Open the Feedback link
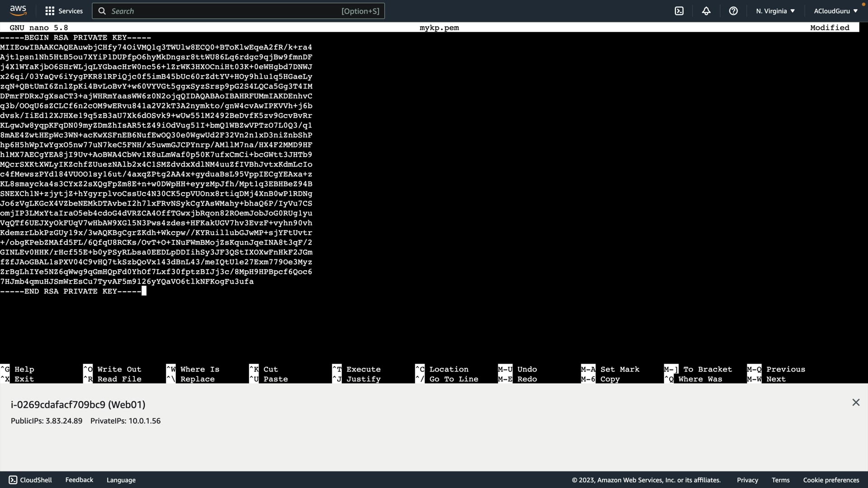 pyautogui.click(x=79, y=480)
